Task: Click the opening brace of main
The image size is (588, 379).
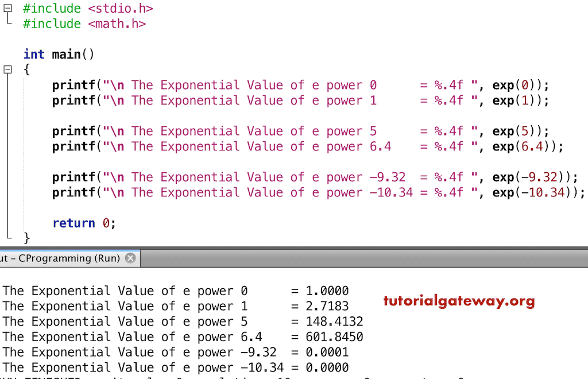Action: coord(26,69)
